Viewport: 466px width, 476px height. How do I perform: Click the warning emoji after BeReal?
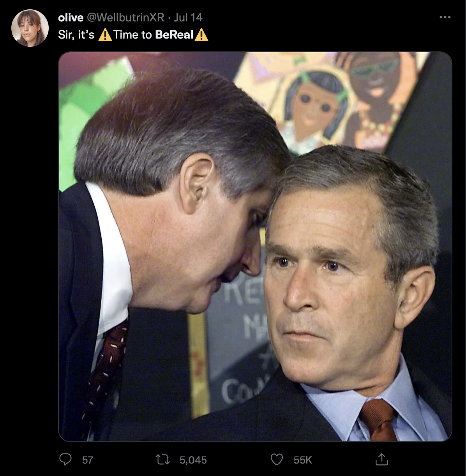click(x=202, y=35)
